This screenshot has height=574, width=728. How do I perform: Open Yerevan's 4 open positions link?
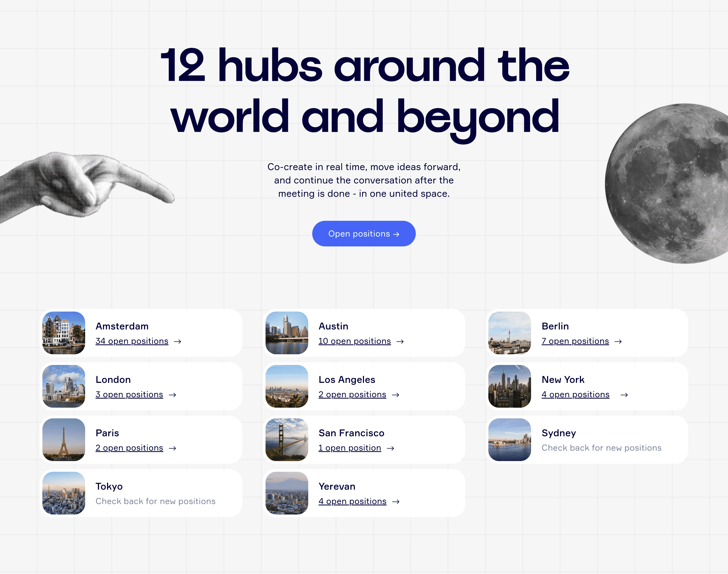(353, 501)
